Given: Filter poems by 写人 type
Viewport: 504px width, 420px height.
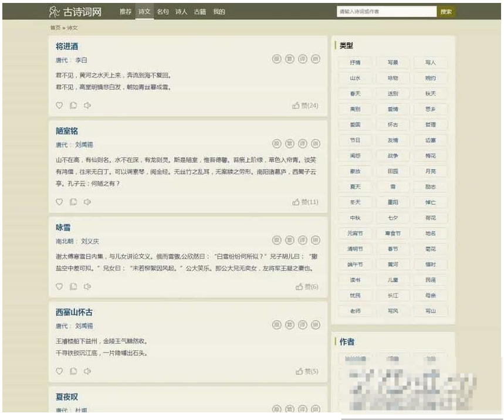Looking at the screenshot, I should [x=431, y=62].
